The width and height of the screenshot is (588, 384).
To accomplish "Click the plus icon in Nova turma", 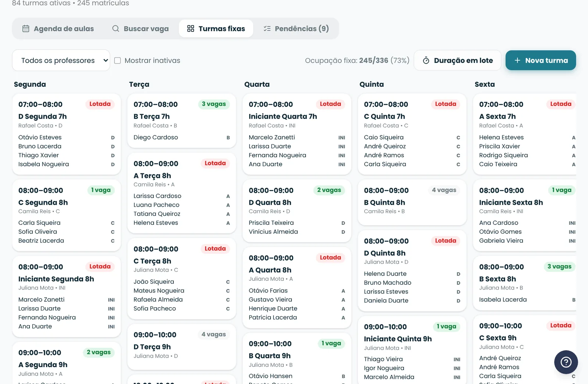I will (x=517, y=60).
